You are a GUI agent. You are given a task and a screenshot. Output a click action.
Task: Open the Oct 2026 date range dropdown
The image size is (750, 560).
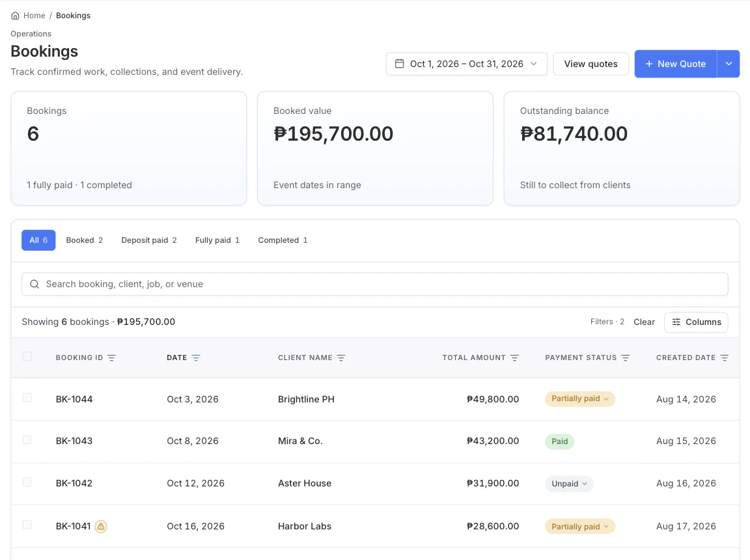(x=466, y=64)
